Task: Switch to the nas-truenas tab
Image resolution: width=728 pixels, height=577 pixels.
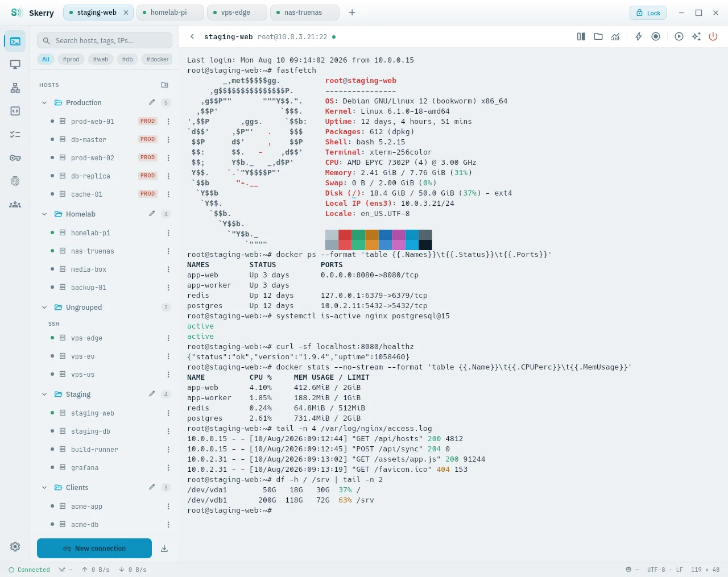Action: (x=305, y=13)
